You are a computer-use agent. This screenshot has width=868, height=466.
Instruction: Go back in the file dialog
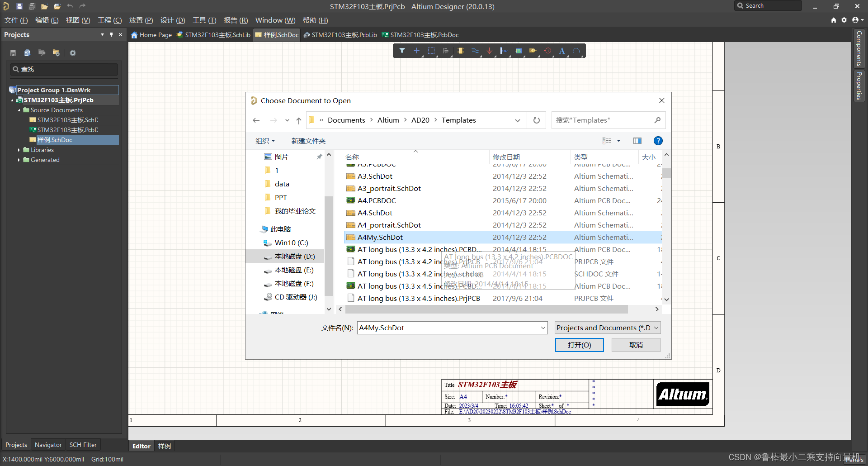256,120
